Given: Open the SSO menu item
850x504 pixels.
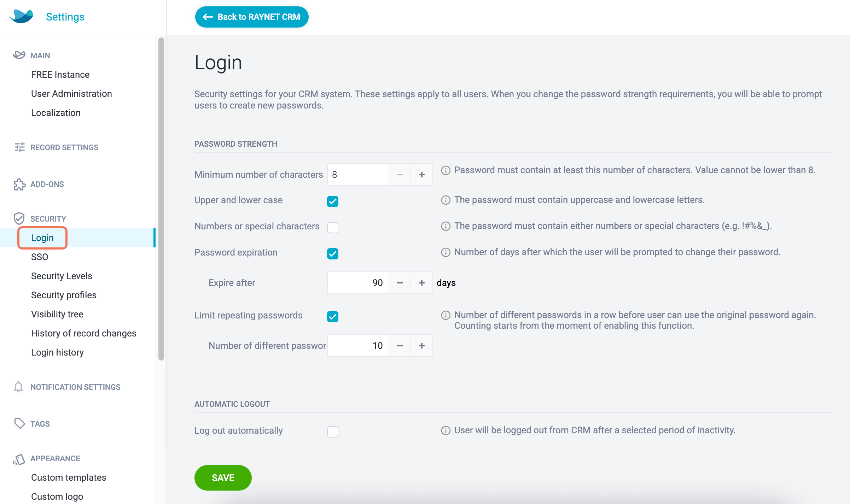Looking at the screenshot, I should [40, 257].
